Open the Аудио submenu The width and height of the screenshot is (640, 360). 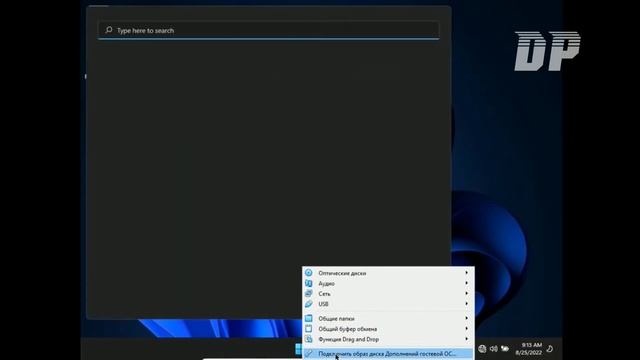388,283
